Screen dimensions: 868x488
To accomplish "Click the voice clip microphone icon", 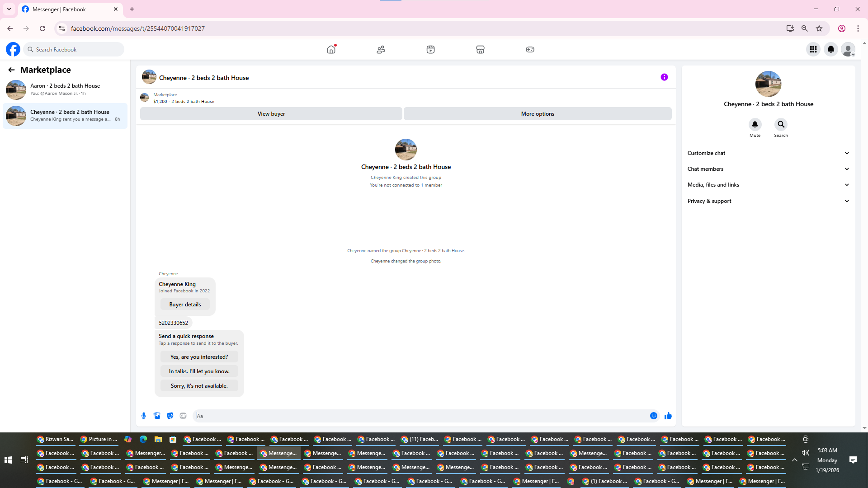I will click(x=144, y=416).
